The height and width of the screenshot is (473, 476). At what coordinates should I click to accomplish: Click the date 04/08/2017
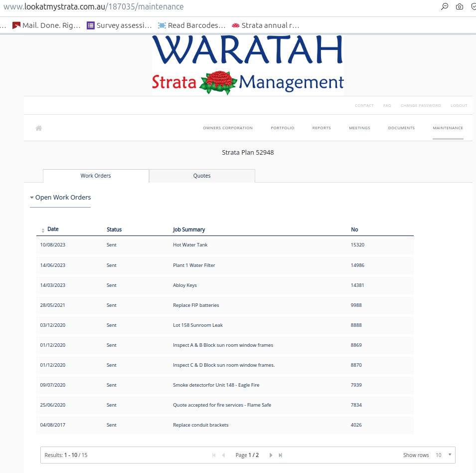click(x=52, y=425)
